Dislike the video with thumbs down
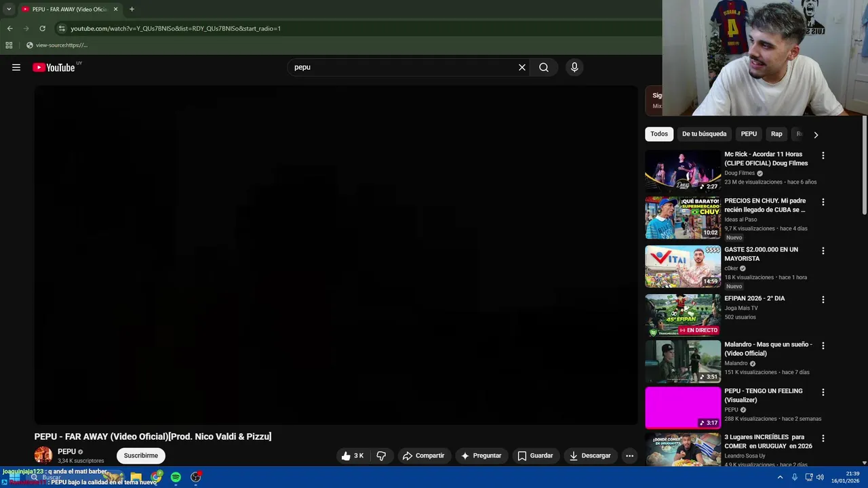The image size is (868, 488). pos(381,455)
